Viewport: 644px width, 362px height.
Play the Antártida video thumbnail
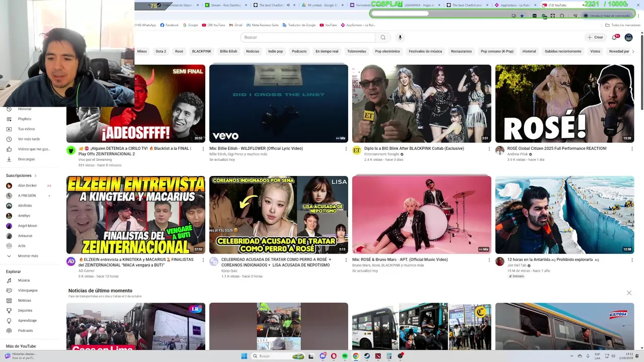point(565,215)
